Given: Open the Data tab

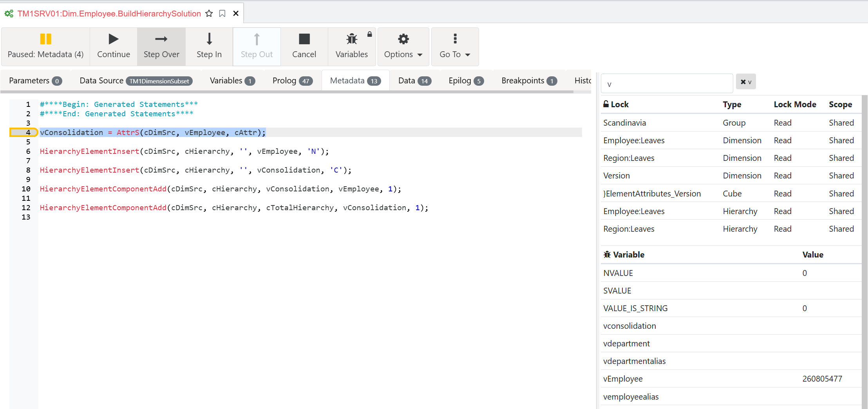Looking at the screenshot, I should 415,81.
